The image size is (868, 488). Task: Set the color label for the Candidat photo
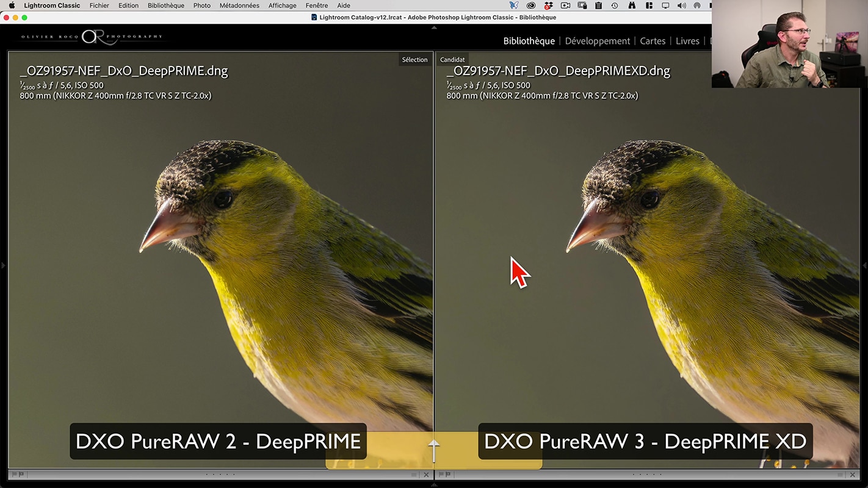841,474
